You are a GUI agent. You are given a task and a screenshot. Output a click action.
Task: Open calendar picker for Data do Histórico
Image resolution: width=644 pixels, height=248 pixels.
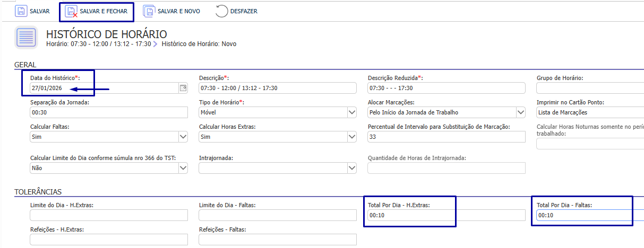(183, 88)
